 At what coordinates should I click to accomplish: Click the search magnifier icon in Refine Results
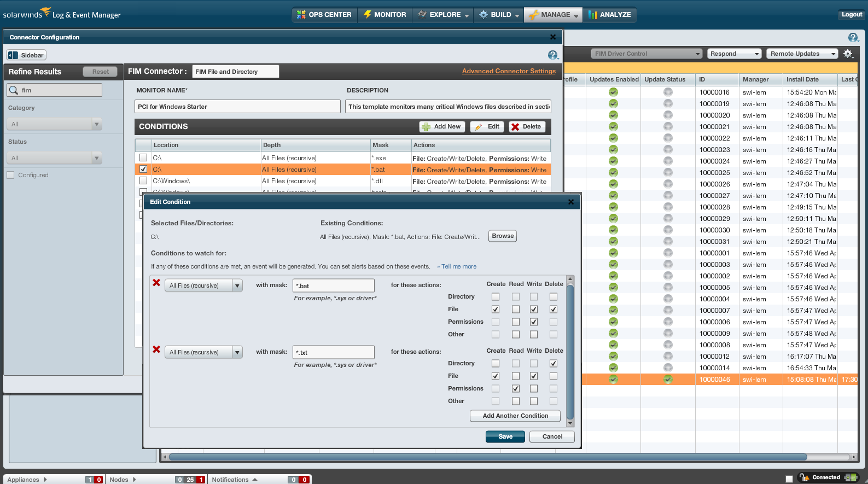tap(14, 90)
